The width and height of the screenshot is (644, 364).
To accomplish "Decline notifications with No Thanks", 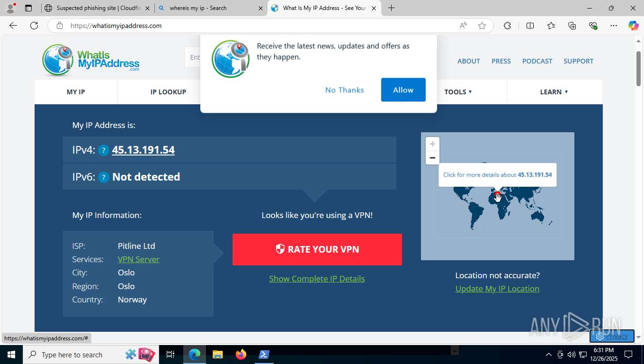I will click(345, 90).
